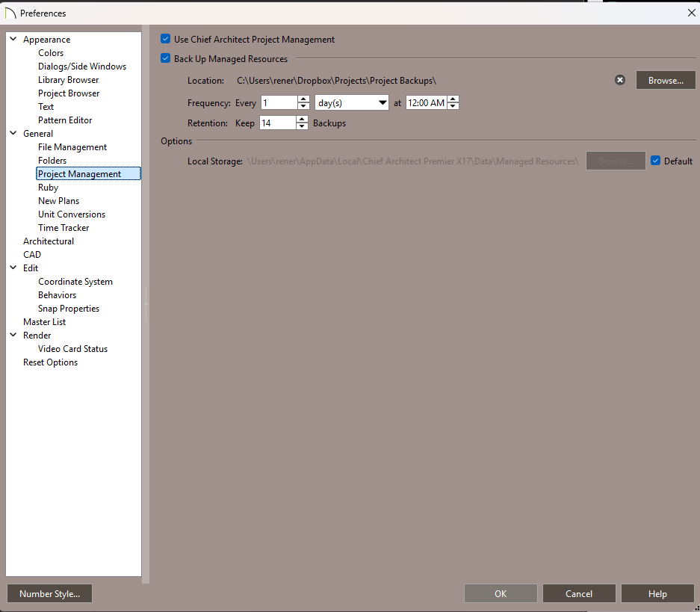Open the Time Tracker preferences page

pos(64,228)
